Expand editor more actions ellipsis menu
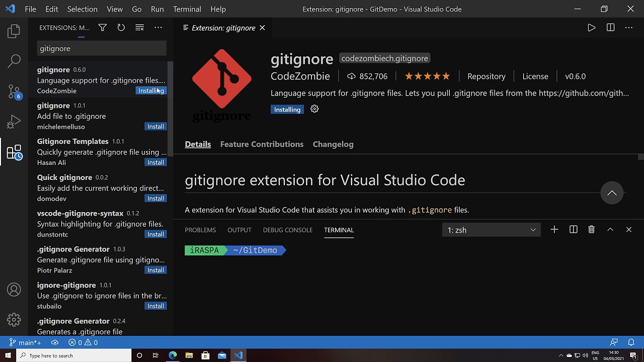The image size is (644, 362). pos(629,28)
